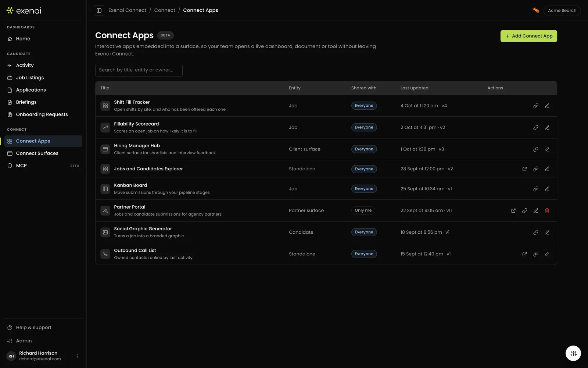The image size is (588, 368).
Task: Edit the Partner Portal app
Action: (536, 210)
